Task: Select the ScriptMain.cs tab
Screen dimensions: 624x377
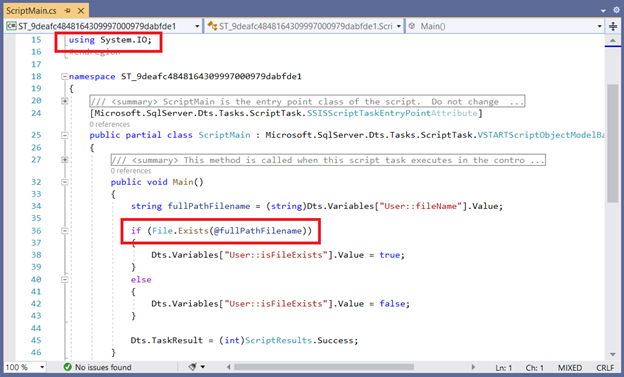Action: 31,11
